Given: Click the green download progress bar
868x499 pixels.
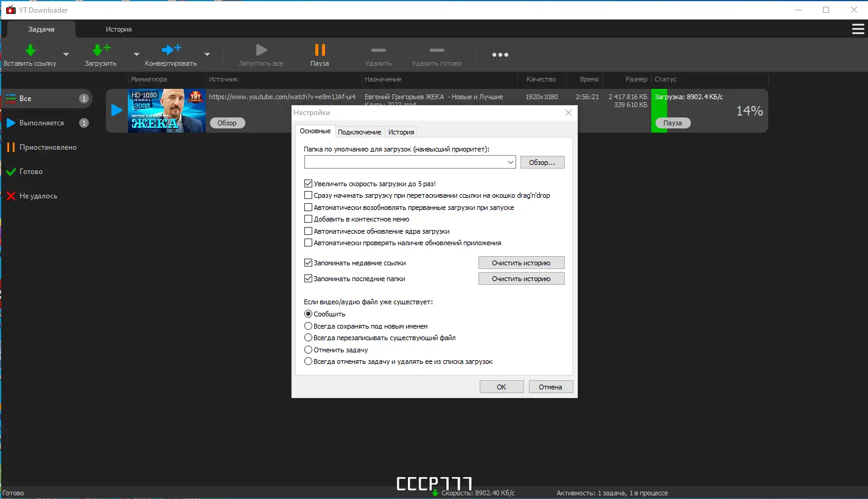Looking at the screenshot, I should [x=659, y=111].
